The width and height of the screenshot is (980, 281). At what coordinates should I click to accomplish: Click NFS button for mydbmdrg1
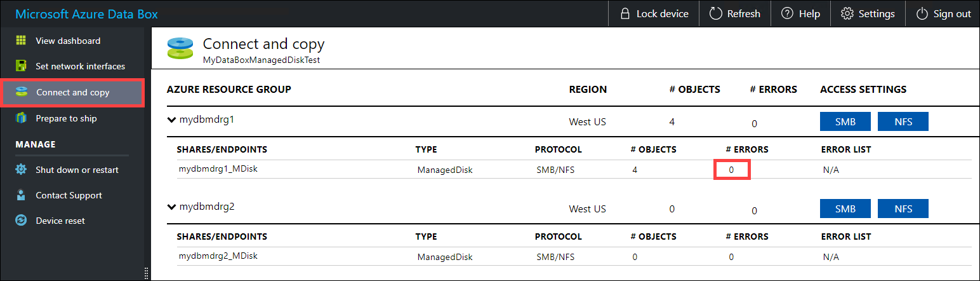903,121
